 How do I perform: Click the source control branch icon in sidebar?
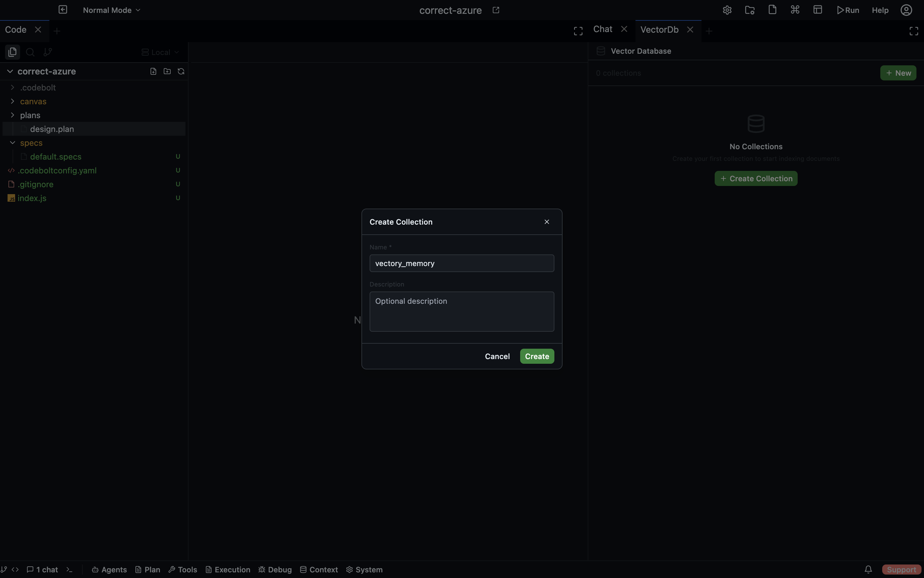(48, 52)
